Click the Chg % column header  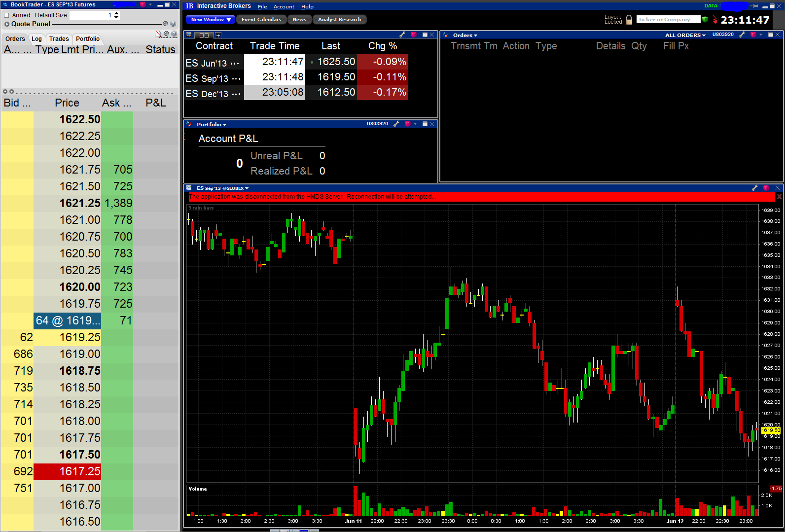click(x=383, y=46)
